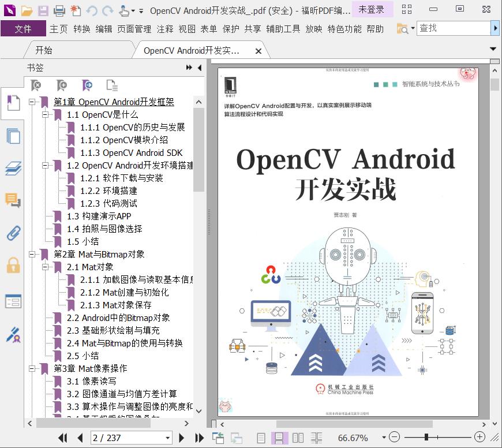Click the new-document star icon in title bar
Image resolution: width=502 pixels, height=448 pixels.
76,10
